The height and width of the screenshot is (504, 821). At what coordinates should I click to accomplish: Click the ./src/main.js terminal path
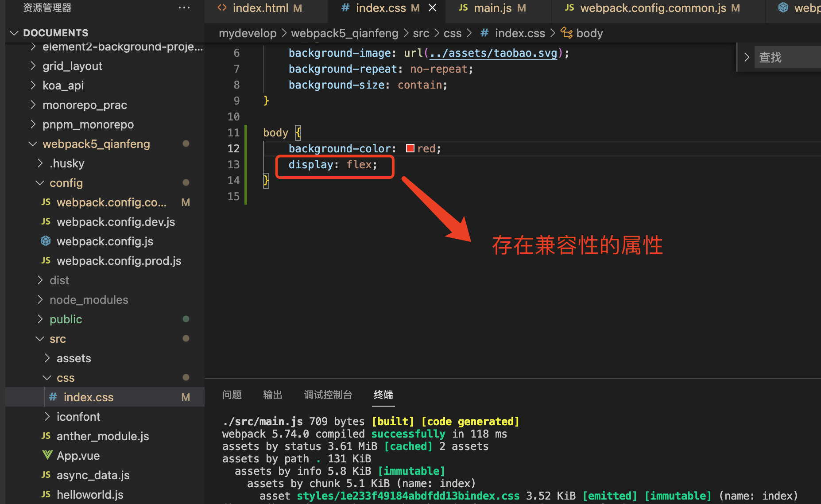pos(263,421)
